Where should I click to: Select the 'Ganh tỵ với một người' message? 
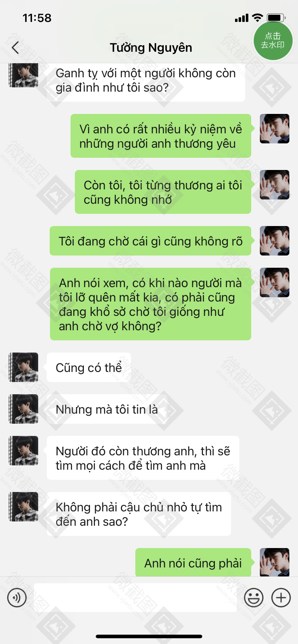coord(146,81)
